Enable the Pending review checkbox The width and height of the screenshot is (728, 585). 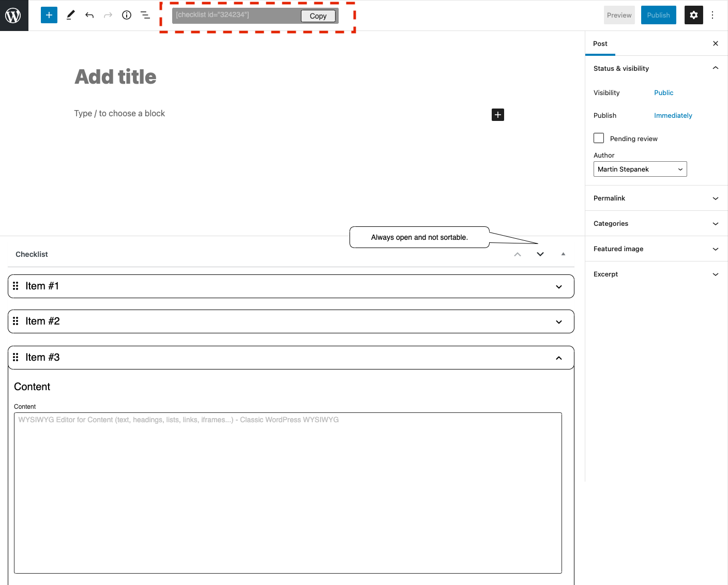click(x=598, y=138)
